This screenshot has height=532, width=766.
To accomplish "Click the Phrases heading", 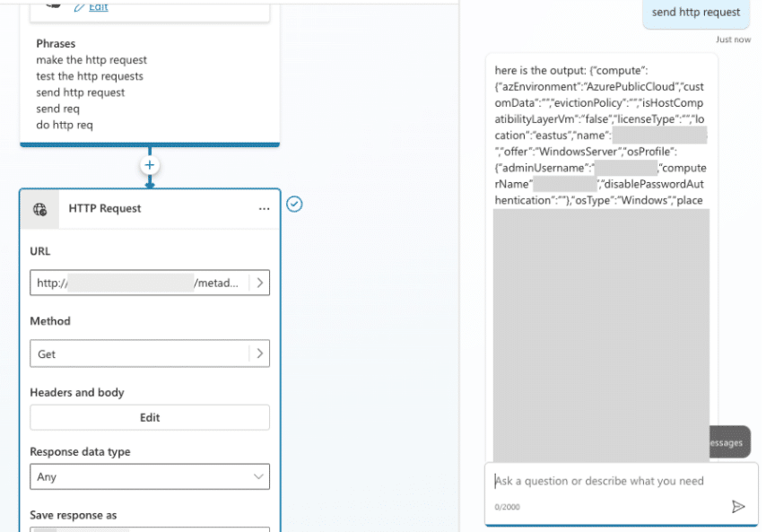I will click(56, 43).
